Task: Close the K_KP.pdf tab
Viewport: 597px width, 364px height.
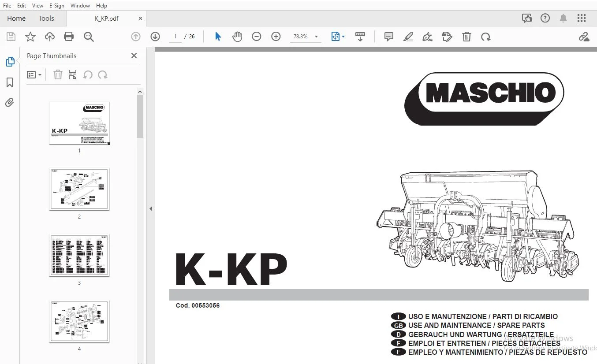Action: pyautogui.click(x=141, y=19)
